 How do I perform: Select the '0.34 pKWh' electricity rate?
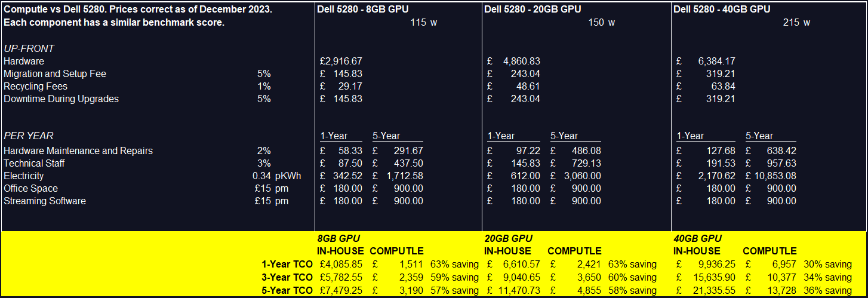coord(276,176)
